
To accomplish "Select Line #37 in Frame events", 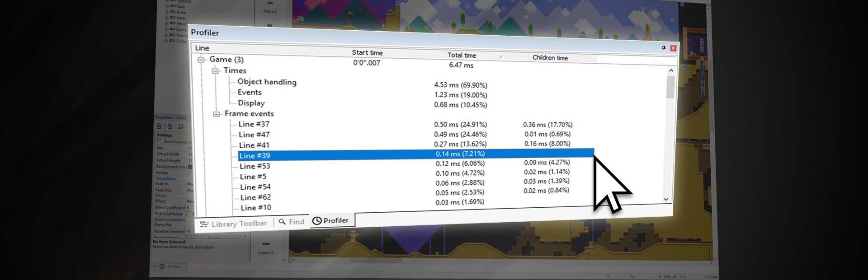I will click(x=254, y=124).
